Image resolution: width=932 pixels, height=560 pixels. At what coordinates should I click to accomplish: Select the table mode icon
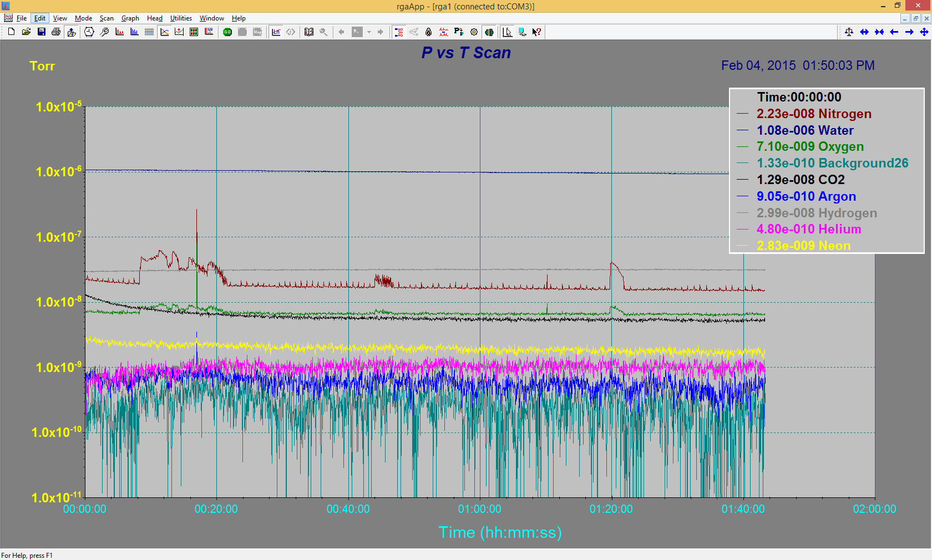tap(149, 32)
